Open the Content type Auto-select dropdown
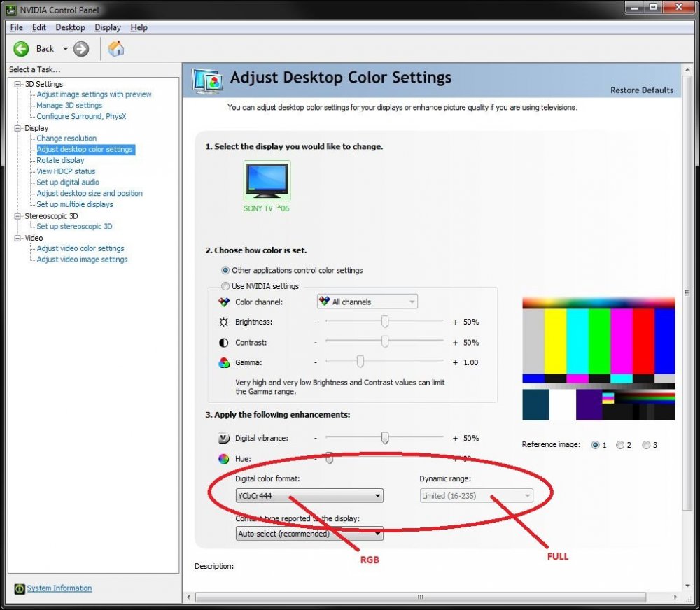Image resolution: width=700 pixels, height=610 pixels. coord(309,534)
